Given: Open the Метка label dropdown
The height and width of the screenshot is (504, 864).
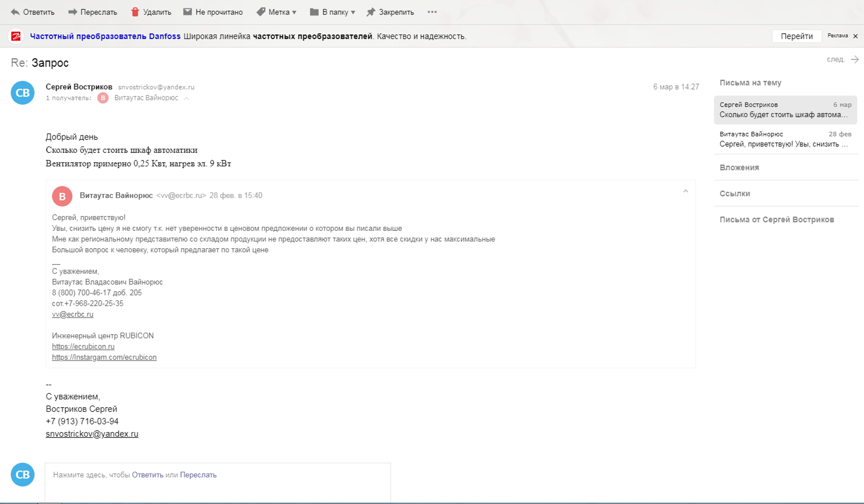Looking at the screenshot, I should [277, 12].
